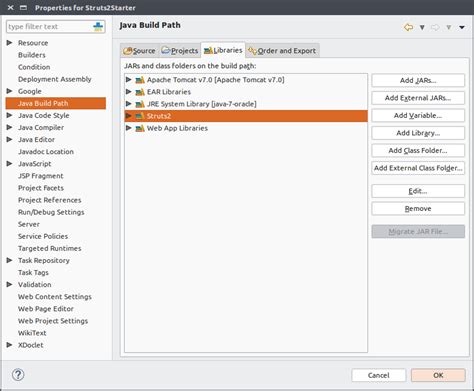474x391 pixels.
Task: Click the yellow back navigation arrow
Action: click(408, 27)
